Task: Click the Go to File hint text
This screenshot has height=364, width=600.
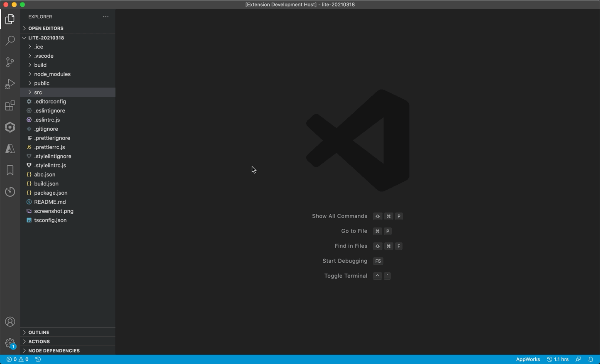Action: (354, 231)
